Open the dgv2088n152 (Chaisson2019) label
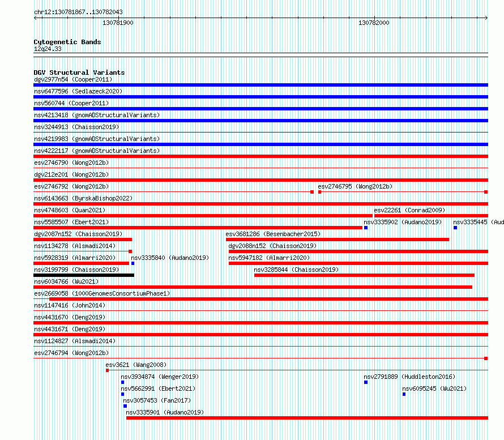This screenshot has width=504, height=440. point(272,246)
